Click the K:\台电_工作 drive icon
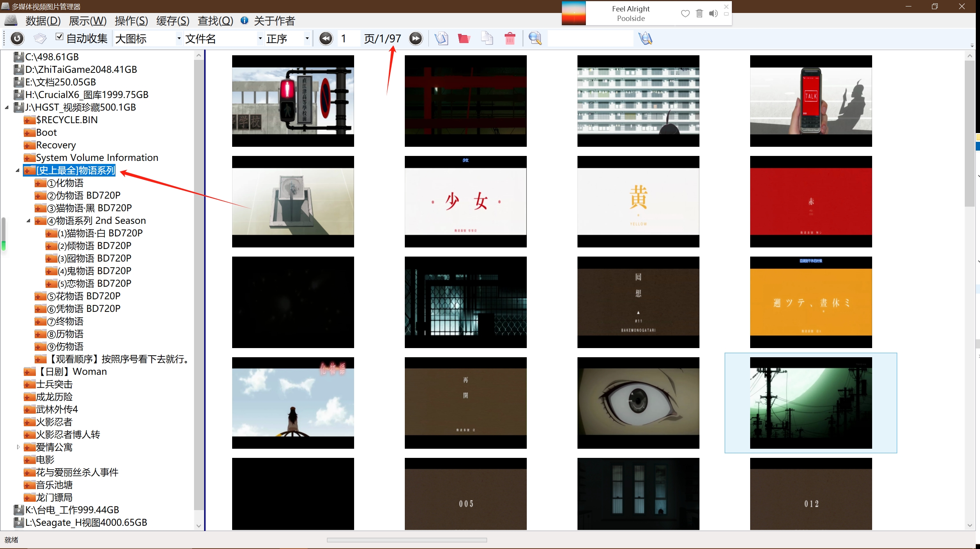 [19, 510]
